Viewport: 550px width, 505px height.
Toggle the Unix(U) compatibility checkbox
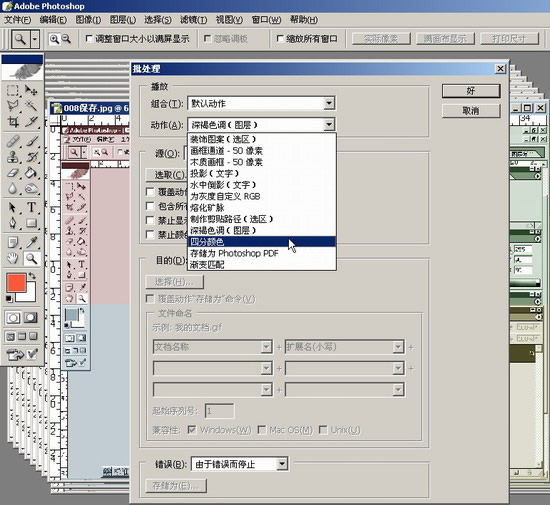pyautogui.click(x=323, y=430)
